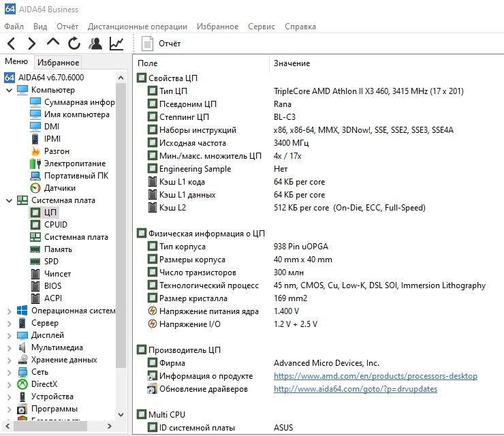504x436 pixels.
Task: Open the Файл menu
Action: (14, 27)
